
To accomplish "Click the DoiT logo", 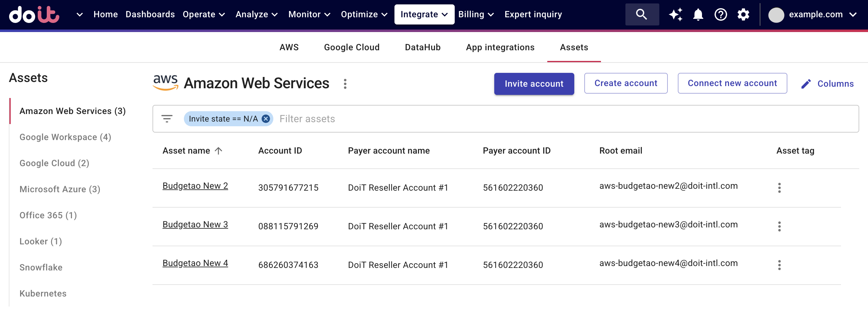I will tap(34, 14).
